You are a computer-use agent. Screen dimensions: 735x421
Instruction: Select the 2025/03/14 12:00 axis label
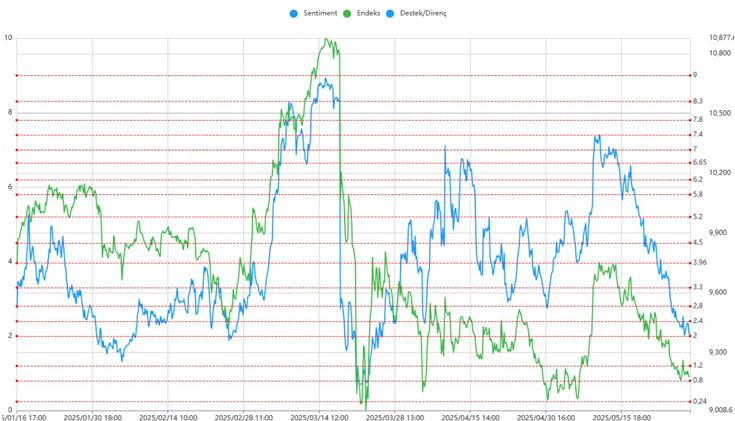click(320, 418)
